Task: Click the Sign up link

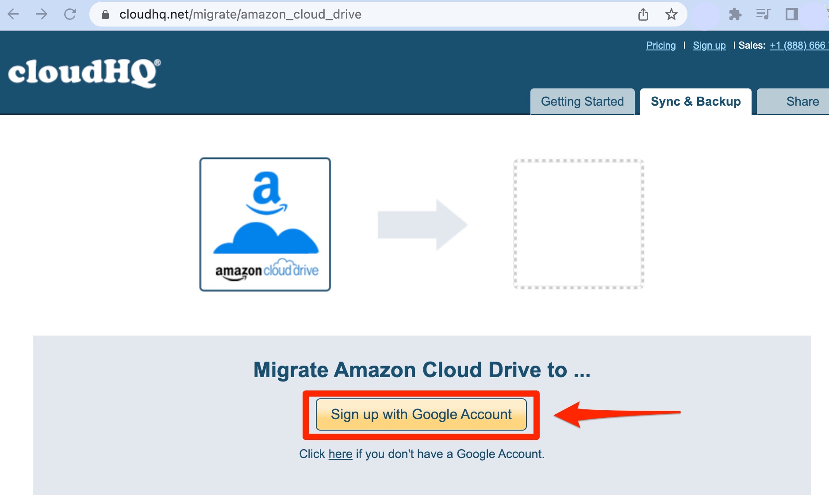Action: click(x=709, y=45)
